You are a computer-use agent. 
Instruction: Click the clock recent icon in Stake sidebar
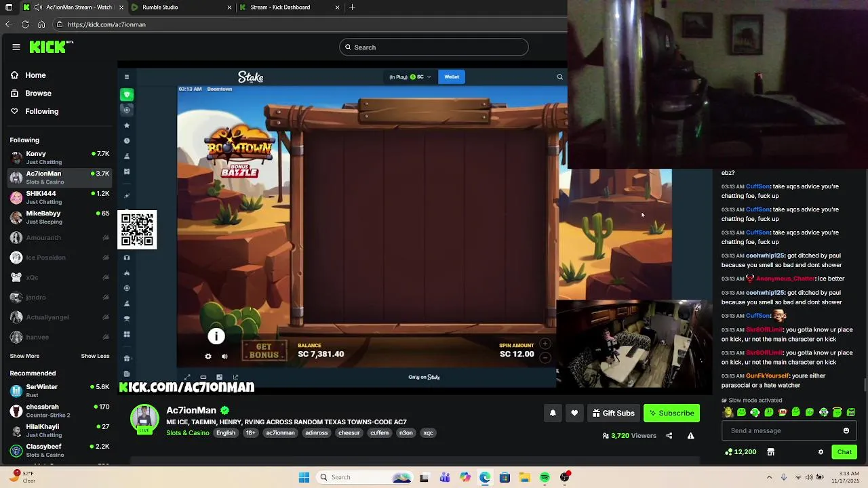click(127, 141)
